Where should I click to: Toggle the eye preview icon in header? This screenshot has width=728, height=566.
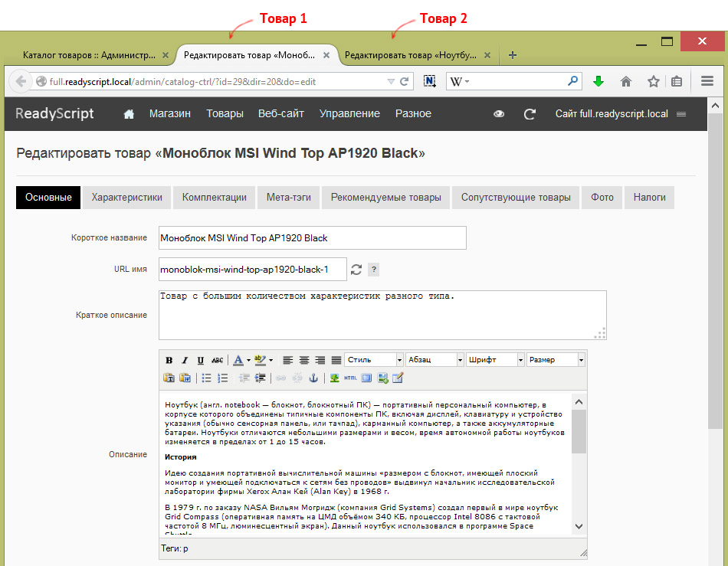(x=499, y=113)
